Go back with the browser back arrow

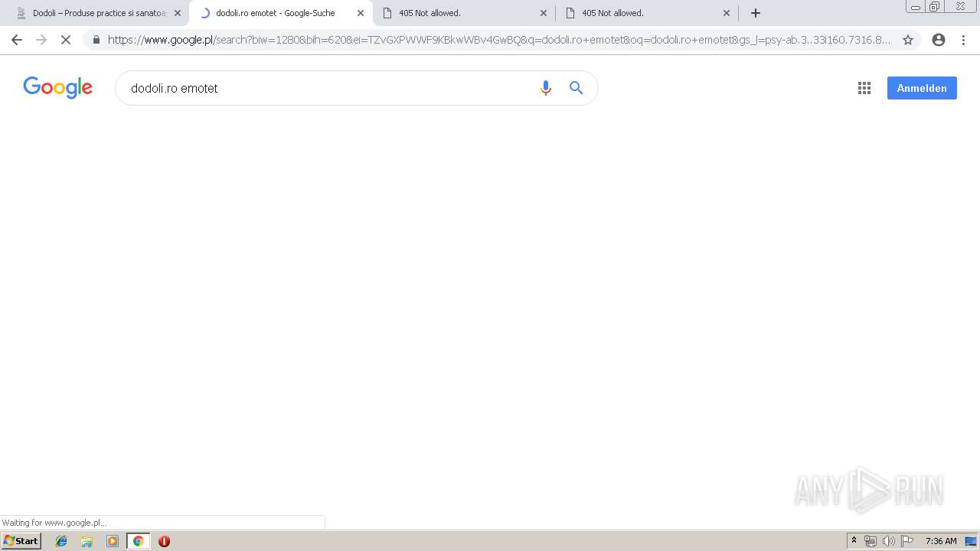17,40
